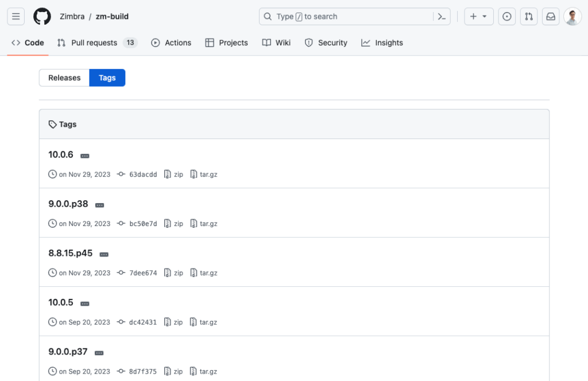Open tag 10.0.6
The width and height of the screenshot is (588, 381).
(x=61, y=154)
